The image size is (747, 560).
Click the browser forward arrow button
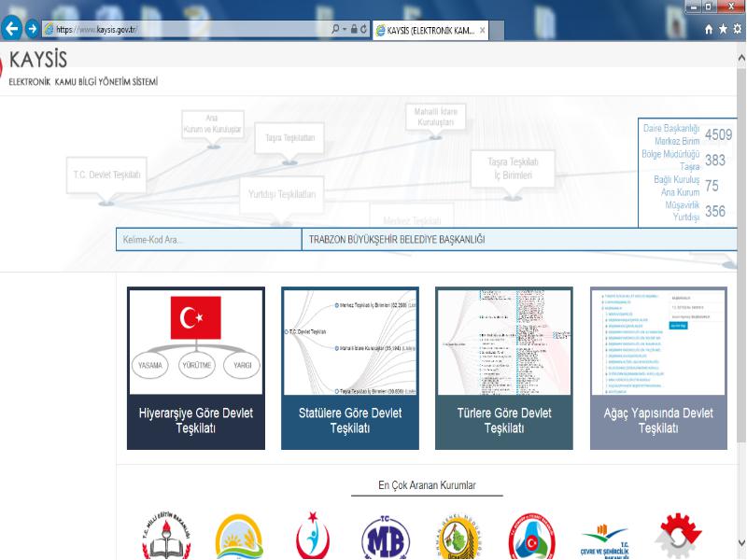click(33, 29)
